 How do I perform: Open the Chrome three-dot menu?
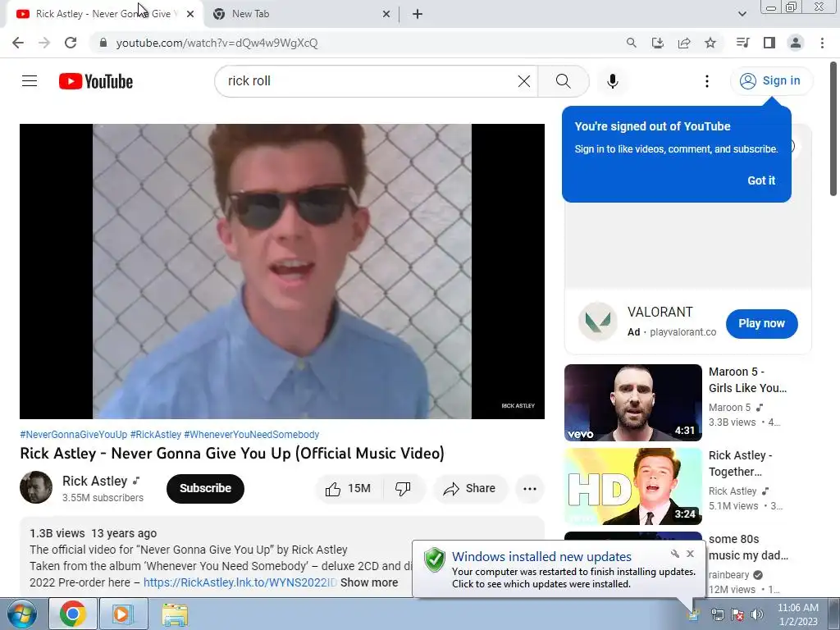point(822,43)
